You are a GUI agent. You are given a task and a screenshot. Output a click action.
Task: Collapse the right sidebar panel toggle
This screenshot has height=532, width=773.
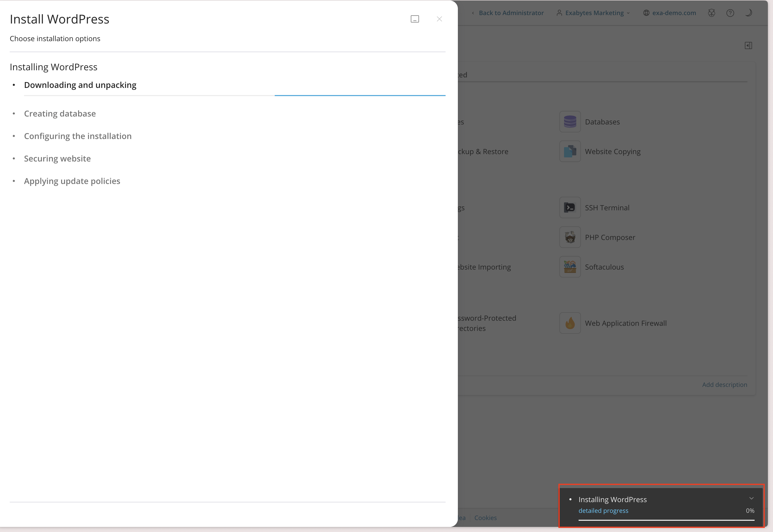(x=748, y=46)
